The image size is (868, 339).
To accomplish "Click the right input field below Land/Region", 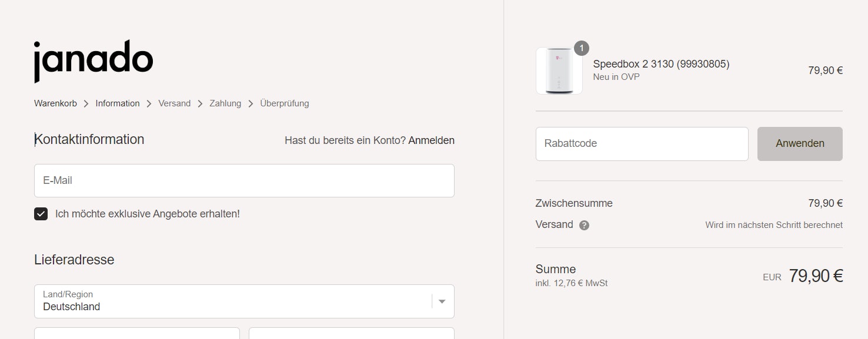I will click(352, 334).
